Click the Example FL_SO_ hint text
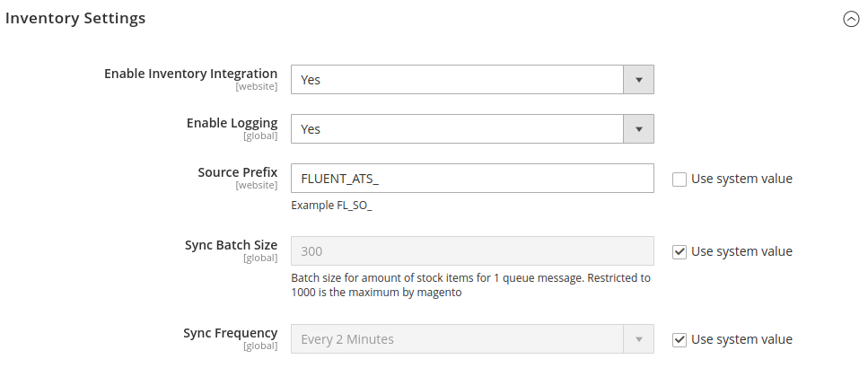 coord(331,206)
